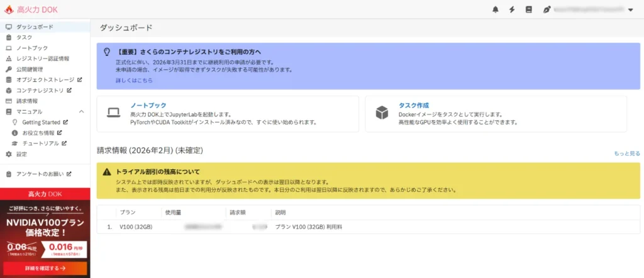Click 詳細を確認する button on promo banner
Image resolution: width=644 pixels, height=278 pixels.
pyautogui.click(x=45, y=269)
